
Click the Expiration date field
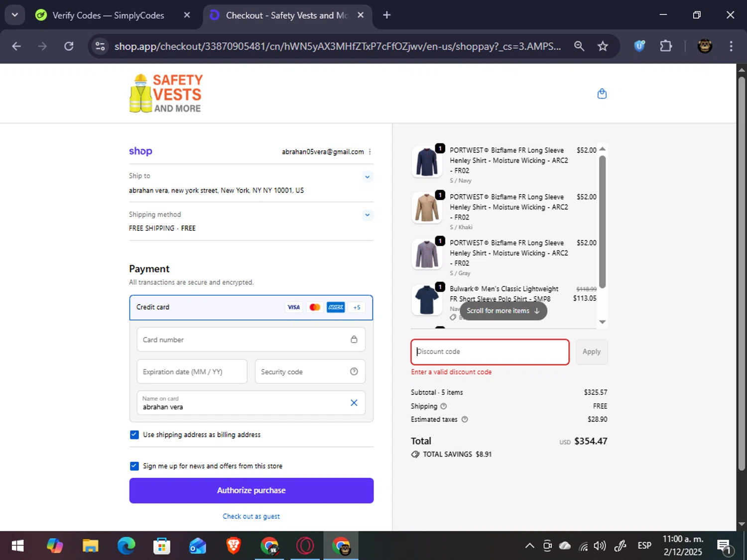(192, 371)
